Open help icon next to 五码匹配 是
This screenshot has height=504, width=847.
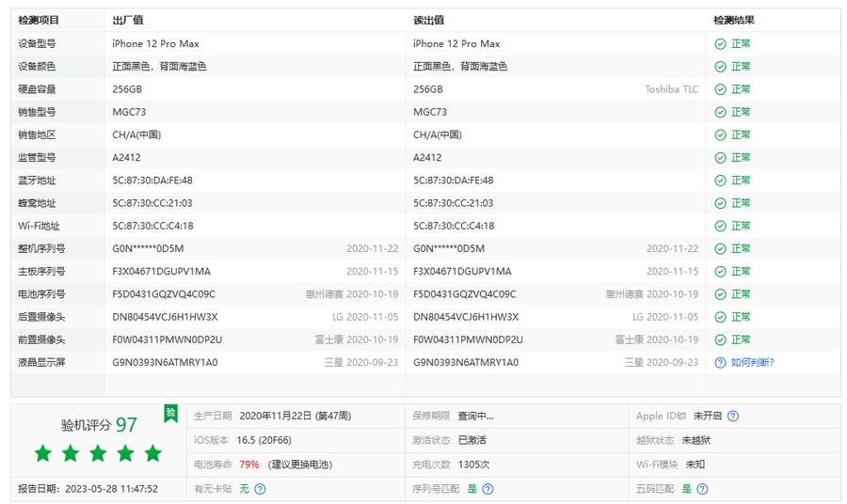[x=702, y=489]
